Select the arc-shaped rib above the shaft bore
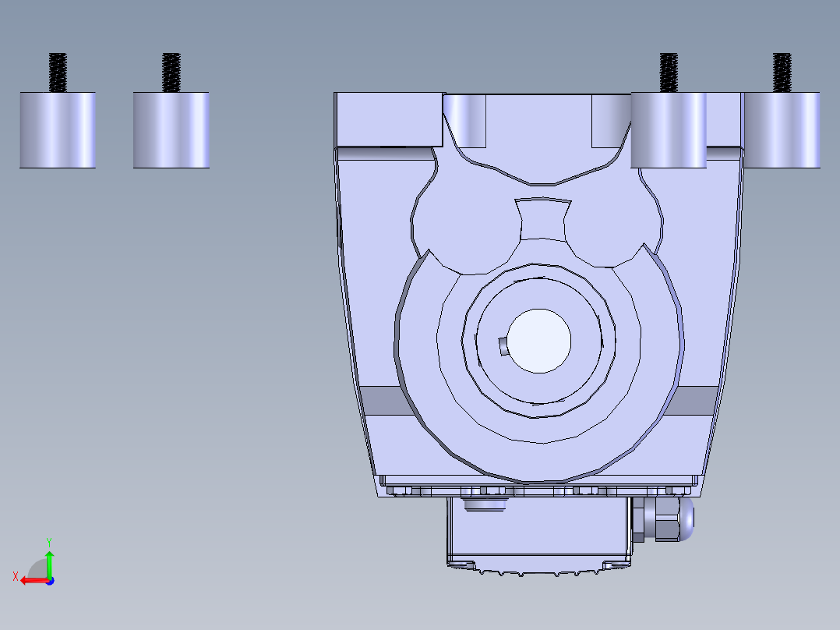 coord(542,220)
